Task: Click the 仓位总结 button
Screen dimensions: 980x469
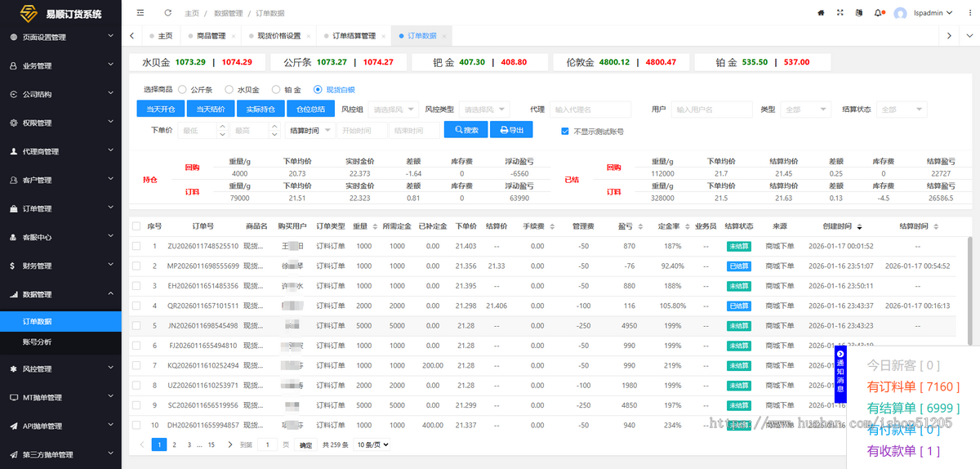Action: (x=311, y=109)
